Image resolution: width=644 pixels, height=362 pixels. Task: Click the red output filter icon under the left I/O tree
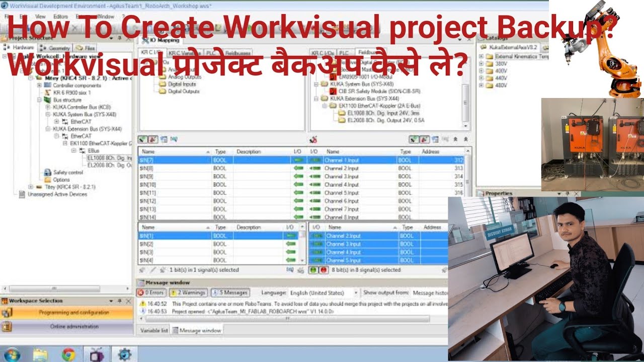152,139
